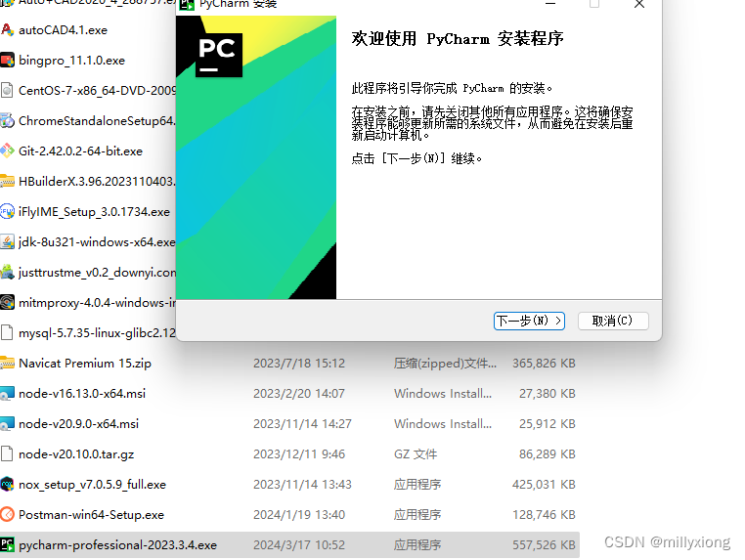This screenshot has height=560, width=745.
Task: Select the iFlyIME_Setup_3.0.1734.exe icon
Action: [7, 211]
